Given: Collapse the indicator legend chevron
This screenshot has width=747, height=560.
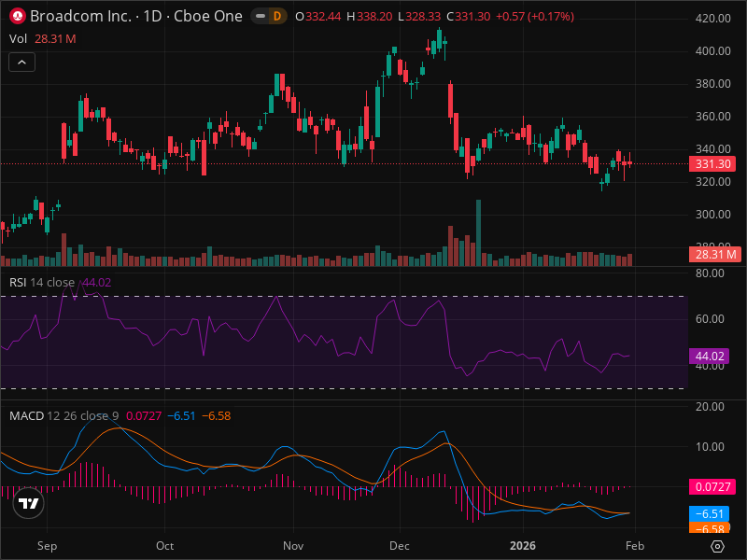Looking at the screenshot, I should pos(21,62).
